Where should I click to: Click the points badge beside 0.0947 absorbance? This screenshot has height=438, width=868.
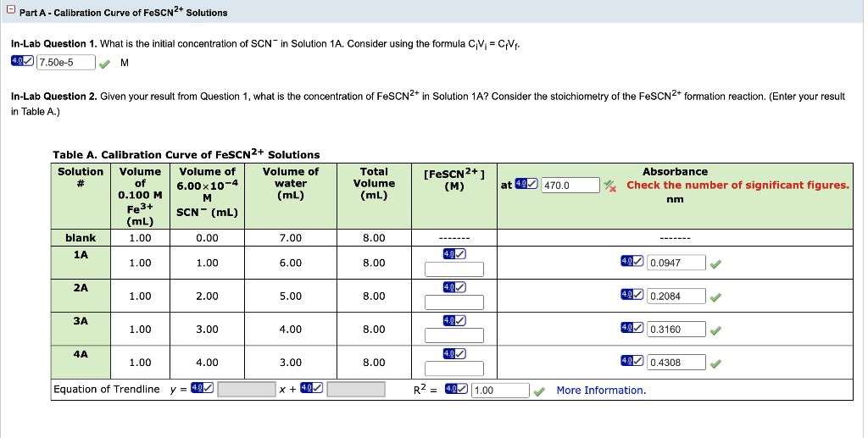pyautogui.click(x=632, y=261)
